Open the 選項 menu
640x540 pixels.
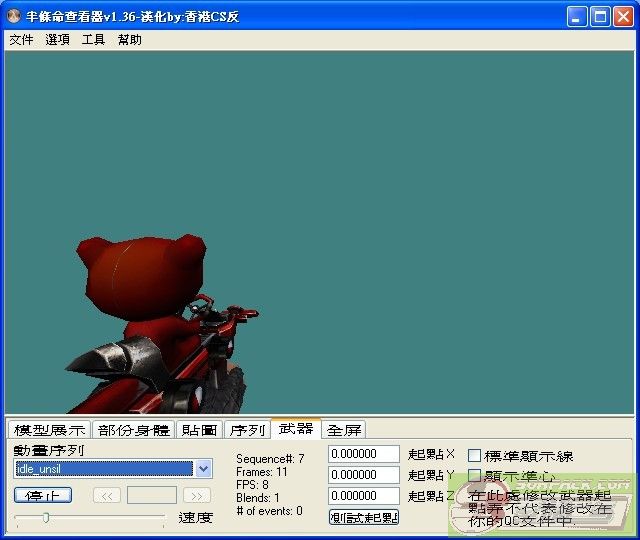pyautogui.click(x=57, y=40)
